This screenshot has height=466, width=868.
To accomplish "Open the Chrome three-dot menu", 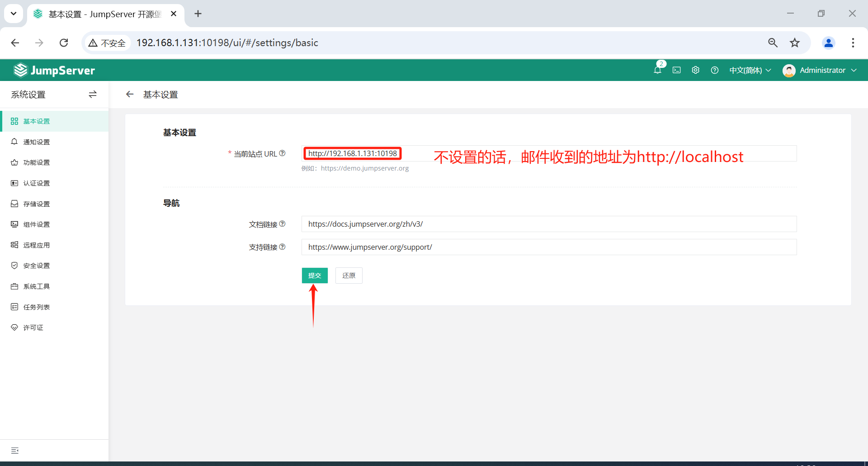I will coord(853,43).
